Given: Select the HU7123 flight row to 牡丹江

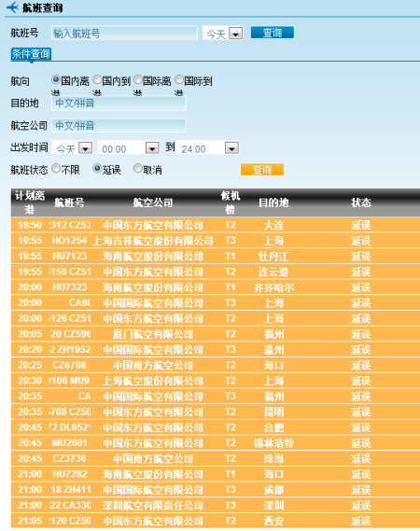Looking at the screenshot, I should (x=216, y=256).
